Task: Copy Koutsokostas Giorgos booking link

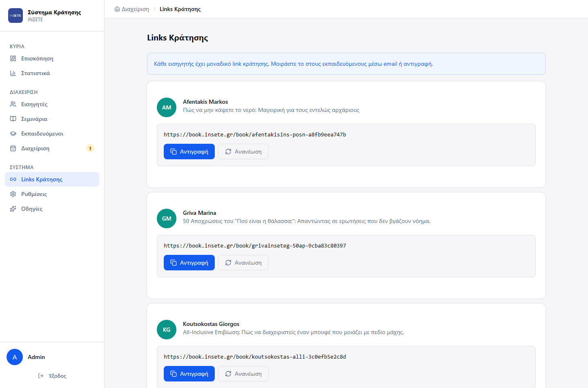Action: pos(189,374)
